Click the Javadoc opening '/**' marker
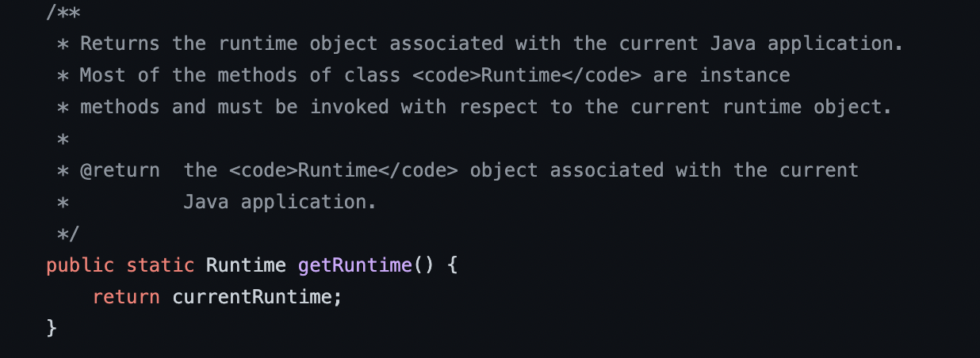980x358 pixels. coord(63,13)
